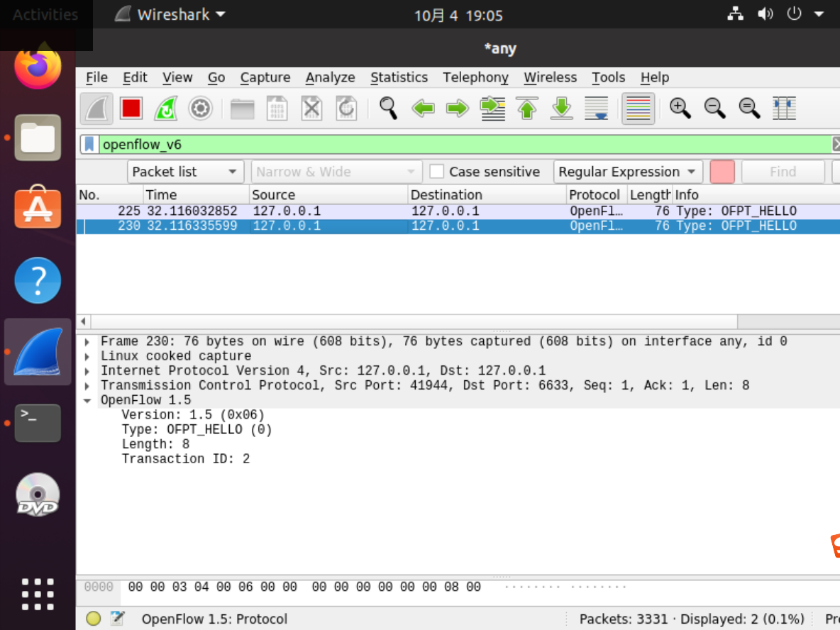
Task: Open the system menu arrow at top right
Action: pyautogui.click(x=819, y=14)
